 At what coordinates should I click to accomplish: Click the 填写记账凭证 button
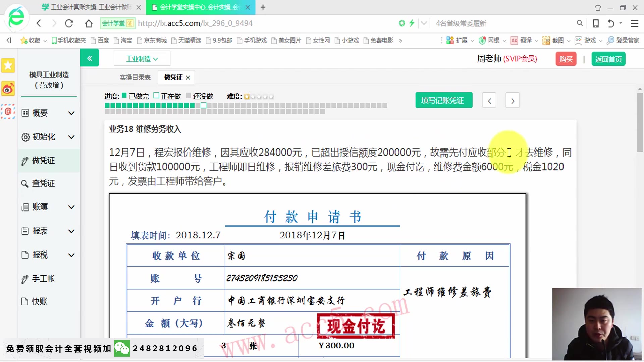click(x=443, y=100)
